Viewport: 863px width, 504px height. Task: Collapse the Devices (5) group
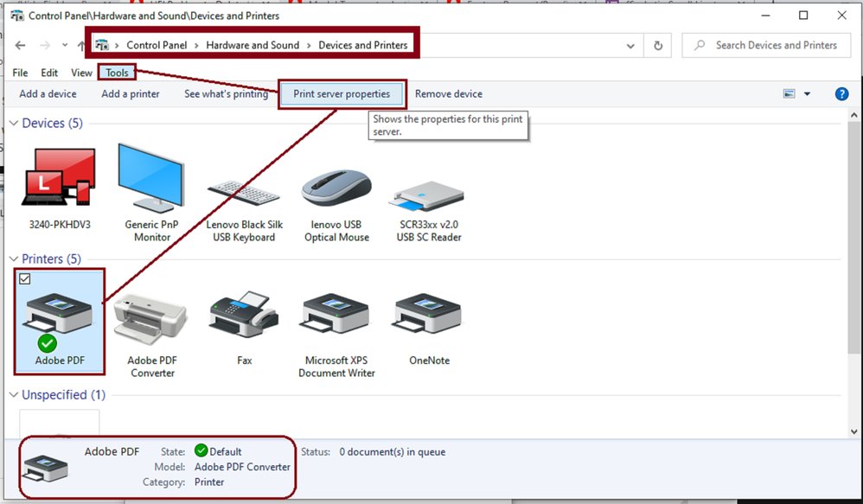coord(14,124)
